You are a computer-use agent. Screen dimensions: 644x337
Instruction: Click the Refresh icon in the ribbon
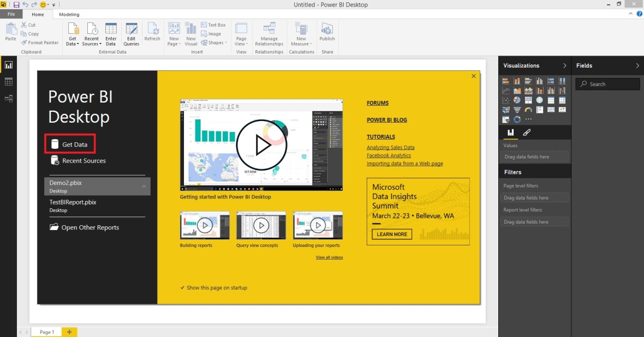(152, 34)
